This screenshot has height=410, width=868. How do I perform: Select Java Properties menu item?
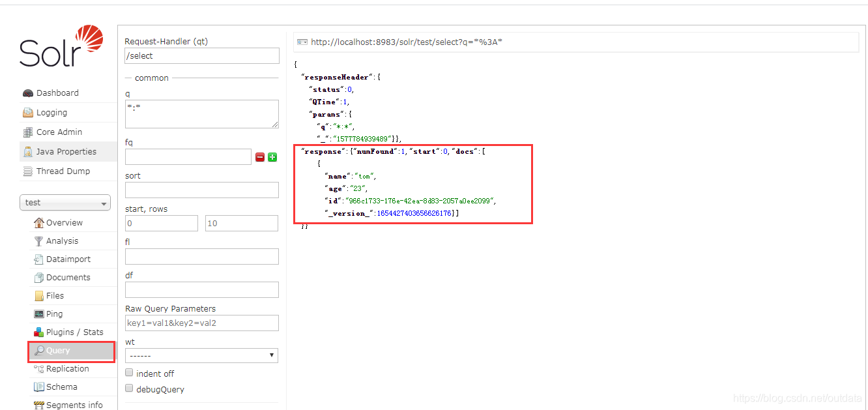click(66, 152)
